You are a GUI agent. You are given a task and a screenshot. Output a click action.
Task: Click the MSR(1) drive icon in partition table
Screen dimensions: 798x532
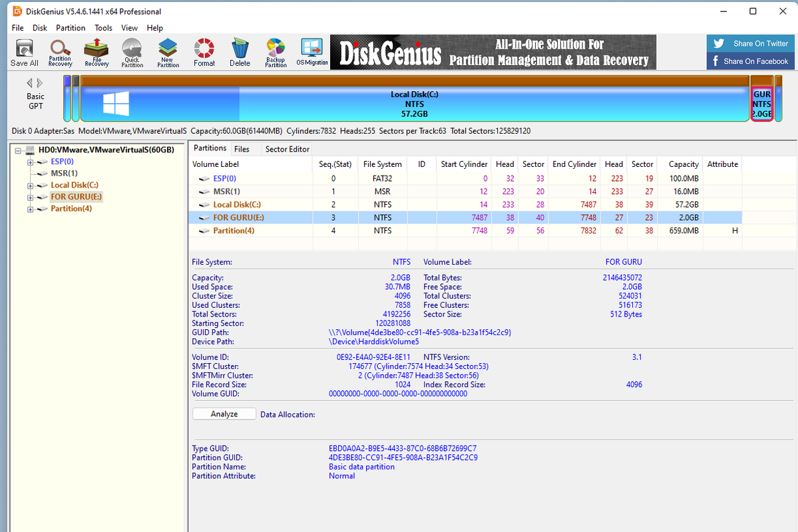204,192
